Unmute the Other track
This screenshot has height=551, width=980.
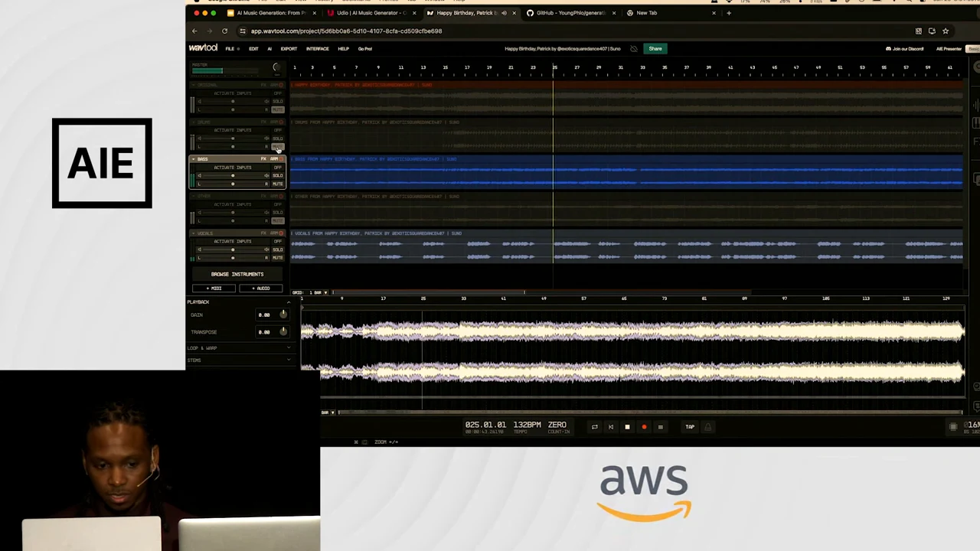pos(277,220)
